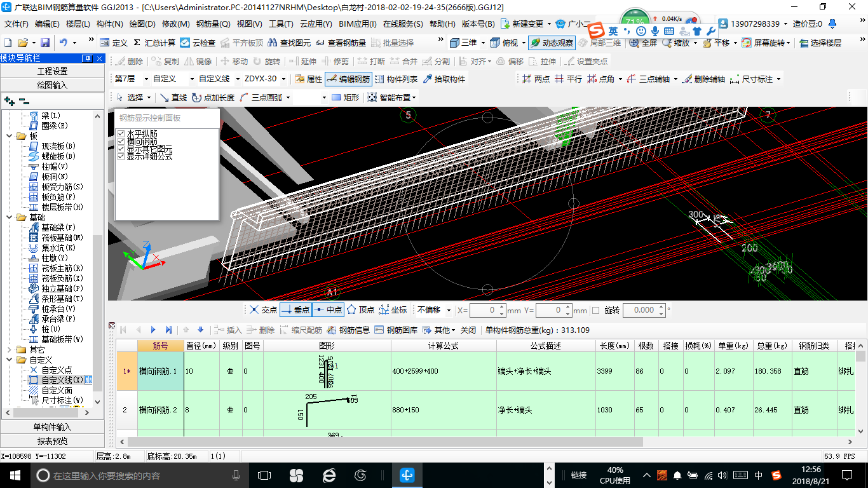
Task: Collapse the 板 tree node
Action: point(9,136)
